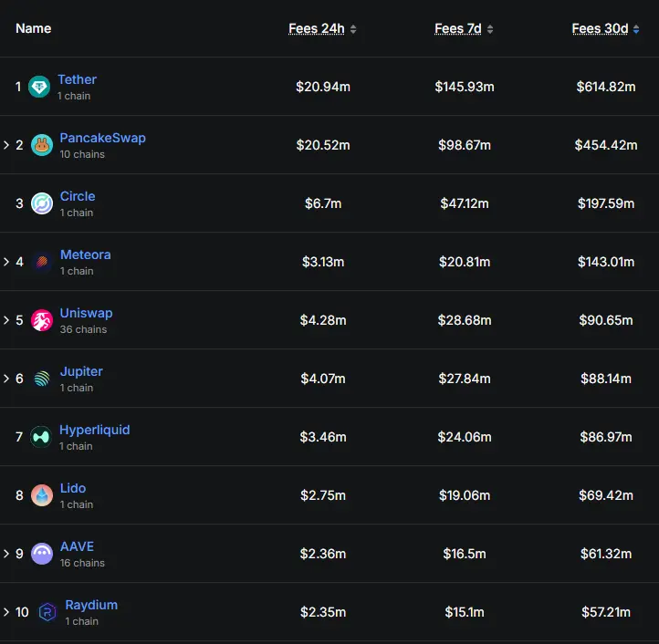Click the Uniswap unicorn icon
The height and width of the screenshot is (644, 659).
pos(42,320)
